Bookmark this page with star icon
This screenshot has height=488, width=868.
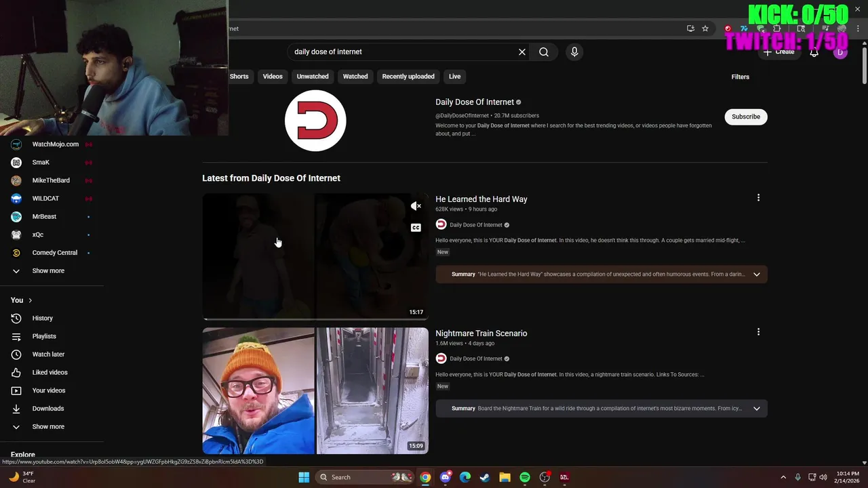[705, 28]
